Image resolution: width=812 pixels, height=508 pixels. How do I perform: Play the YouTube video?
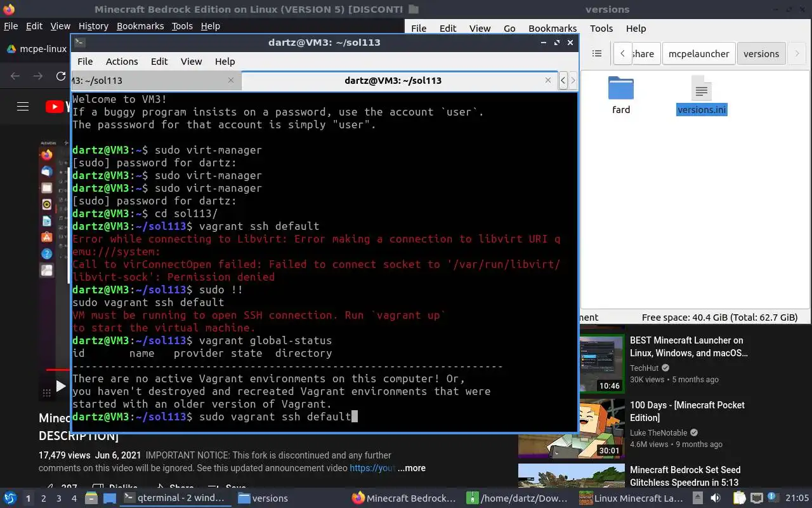click(60, 385)
